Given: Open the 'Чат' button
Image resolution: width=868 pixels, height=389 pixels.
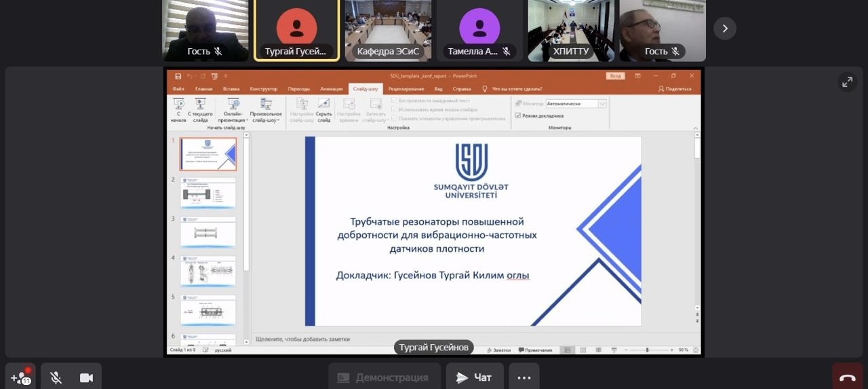Looking at the screenshot, I should pos(474,378).
